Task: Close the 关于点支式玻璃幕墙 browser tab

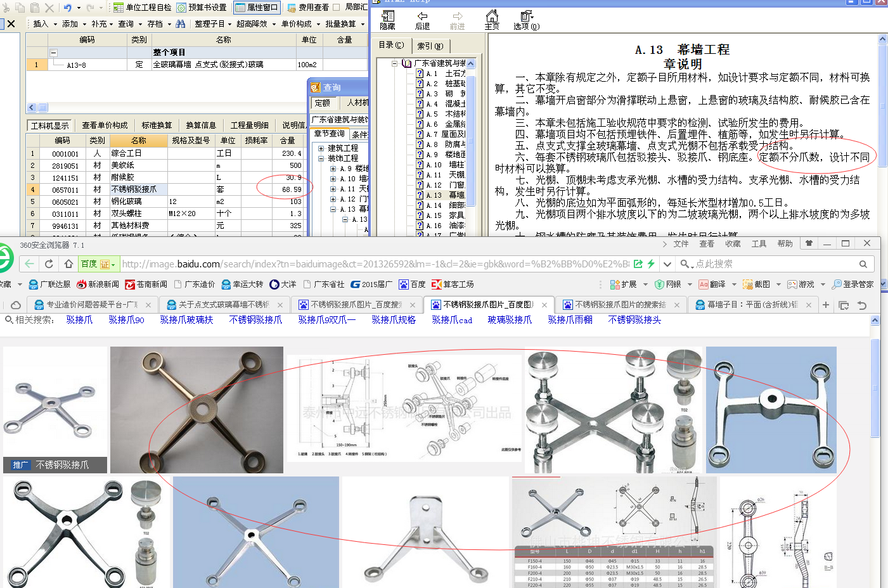Action: coord(280,305)
